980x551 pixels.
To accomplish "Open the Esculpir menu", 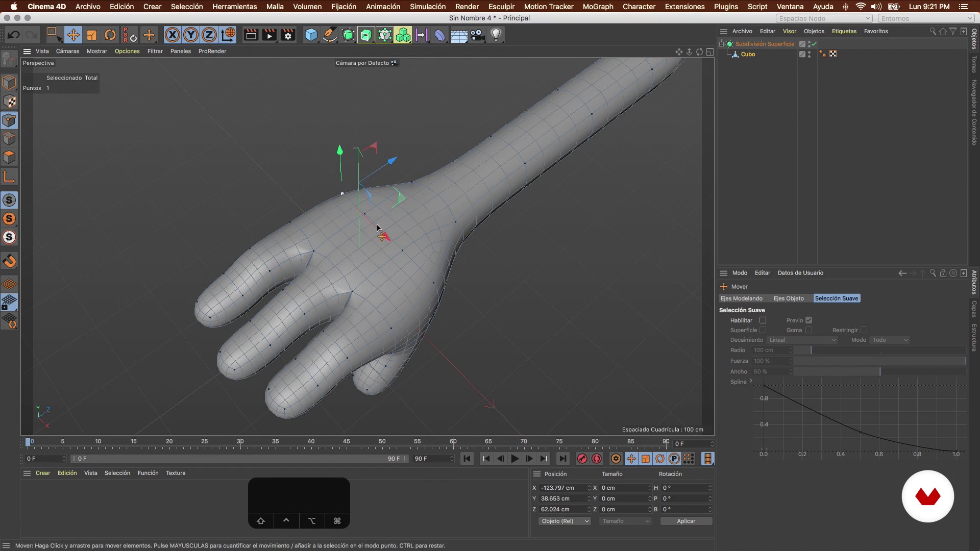I will 501,7.
